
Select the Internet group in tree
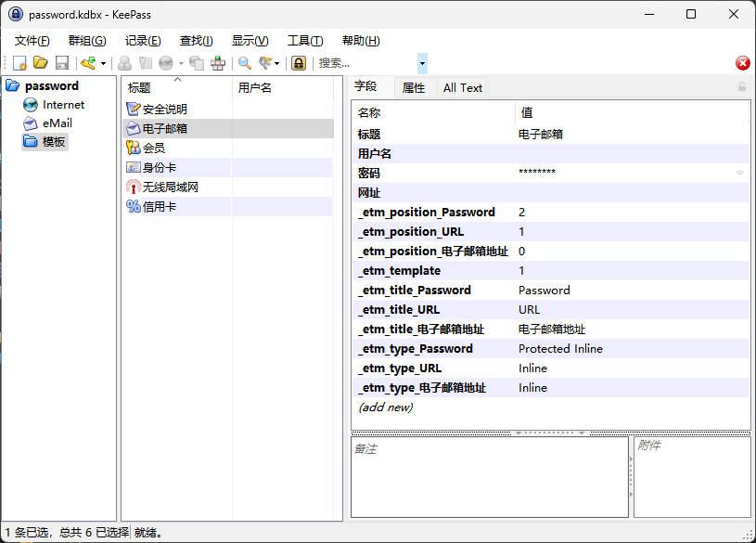(63, 105)
